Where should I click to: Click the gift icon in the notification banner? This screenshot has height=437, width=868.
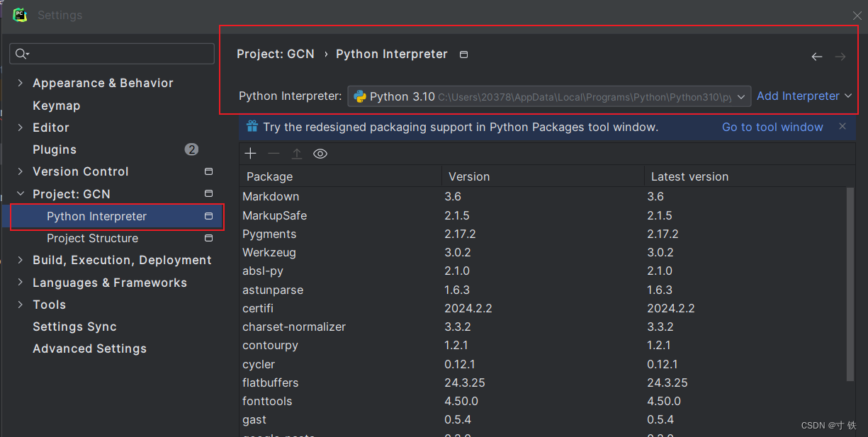click(x=252, y=127)
